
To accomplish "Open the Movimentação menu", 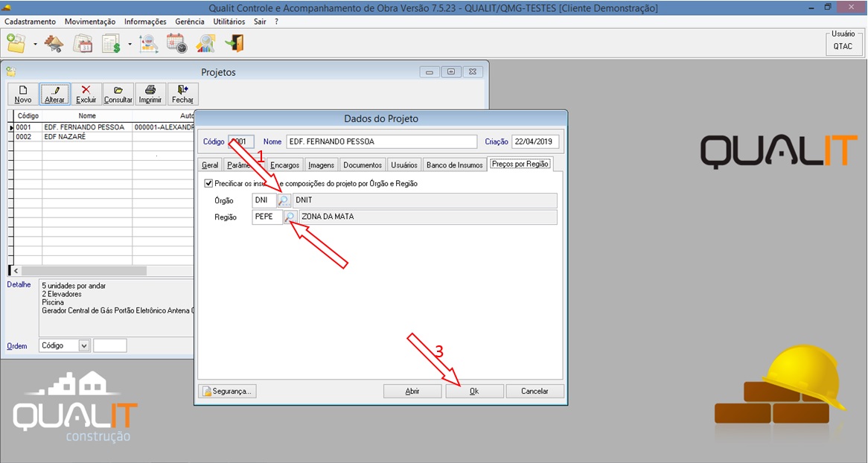I will pos(89,22).
